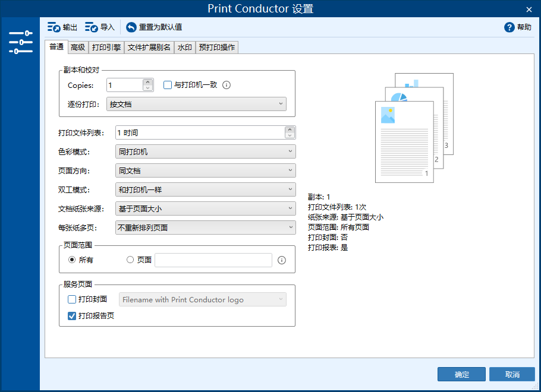541x392 pixels.
Task: Click the info icon next to page range field
Action: point(281,260)
